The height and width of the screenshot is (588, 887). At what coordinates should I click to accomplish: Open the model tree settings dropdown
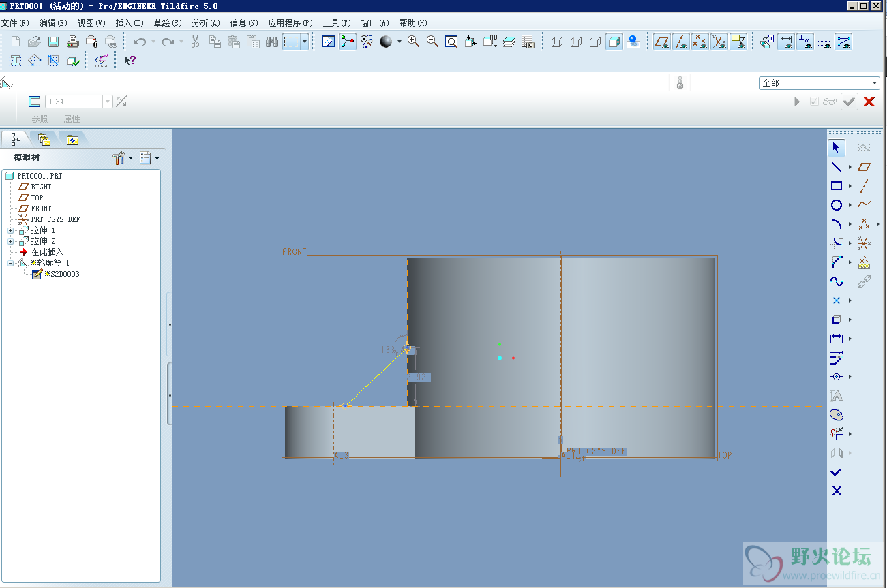(x=123, y=158)
